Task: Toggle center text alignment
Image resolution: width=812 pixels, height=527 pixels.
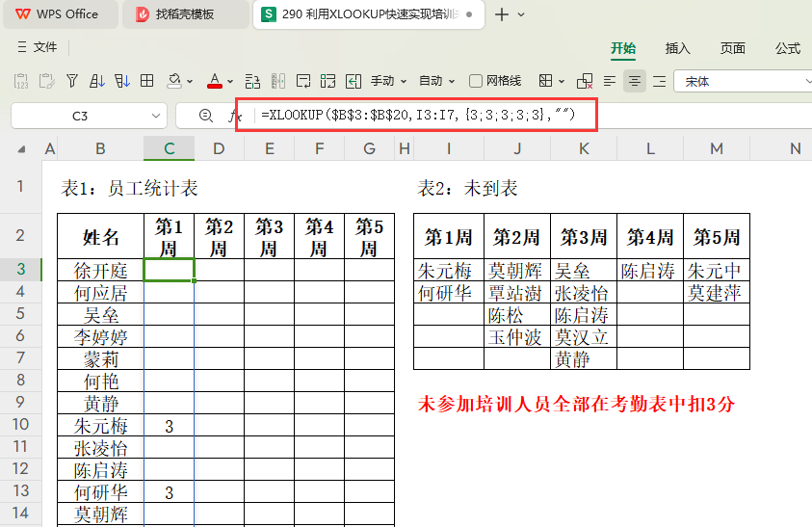Action: tap(635, 81)
